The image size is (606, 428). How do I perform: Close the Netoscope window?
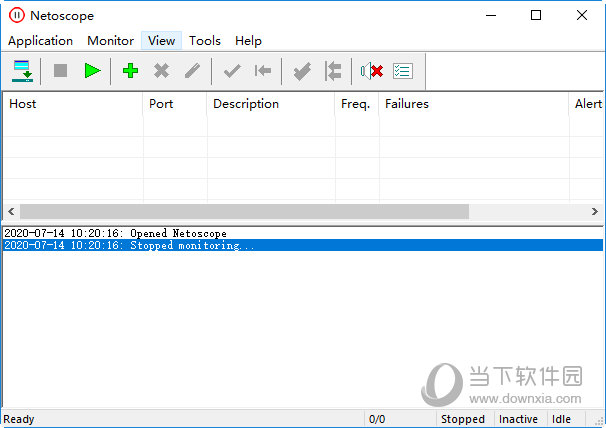[582, 15]
